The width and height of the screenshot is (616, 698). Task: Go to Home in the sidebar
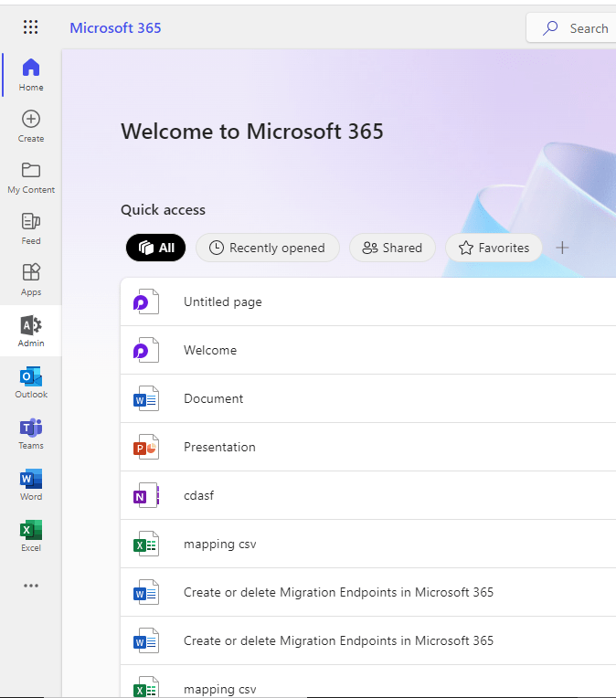coord(31,75)
